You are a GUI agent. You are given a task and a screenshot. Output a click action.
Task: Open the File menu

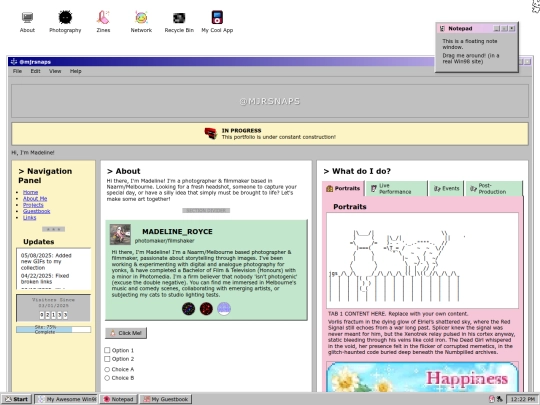[17, 71]
